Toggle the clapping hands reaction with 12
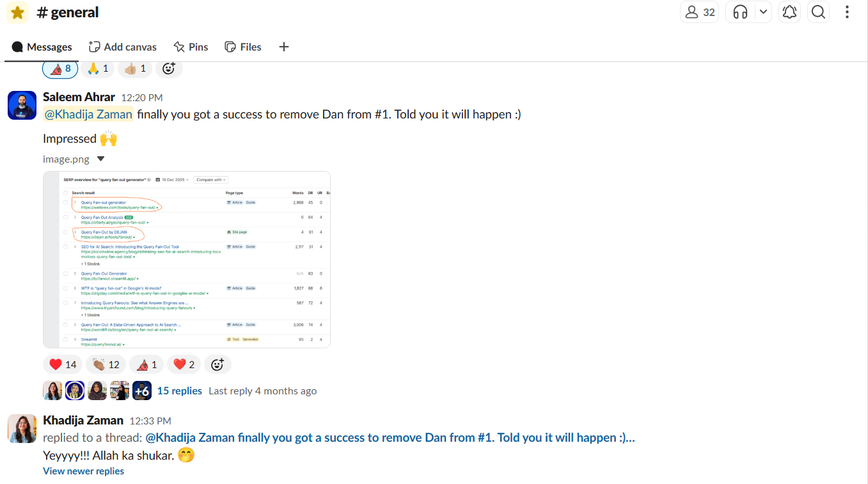 106,364
